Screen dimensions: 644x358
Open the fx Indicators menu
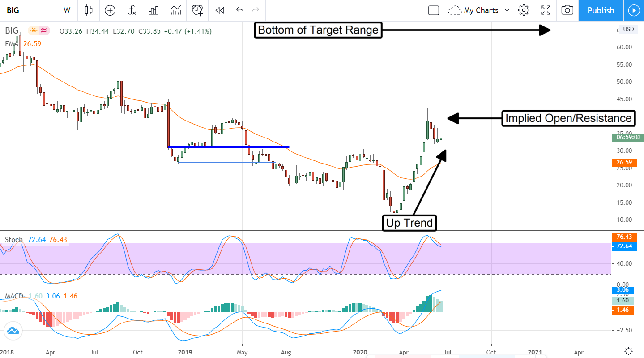tap(132, 10)
